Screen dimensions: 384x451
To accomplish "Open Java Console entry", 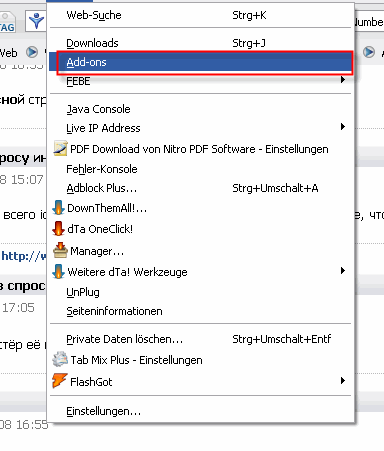I will (x=200, y=109).
